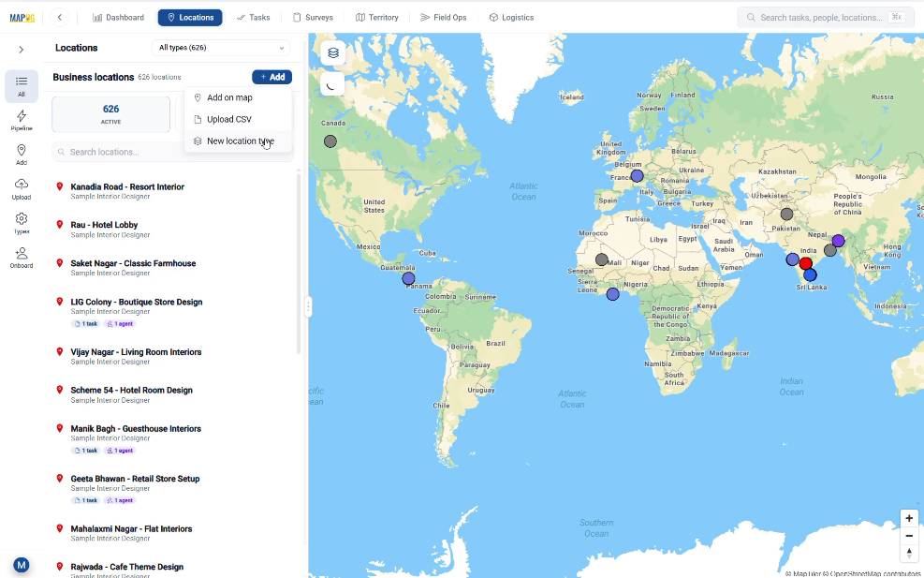
Task: Click the back arrow button in top bar
Action: coord(60,18)
